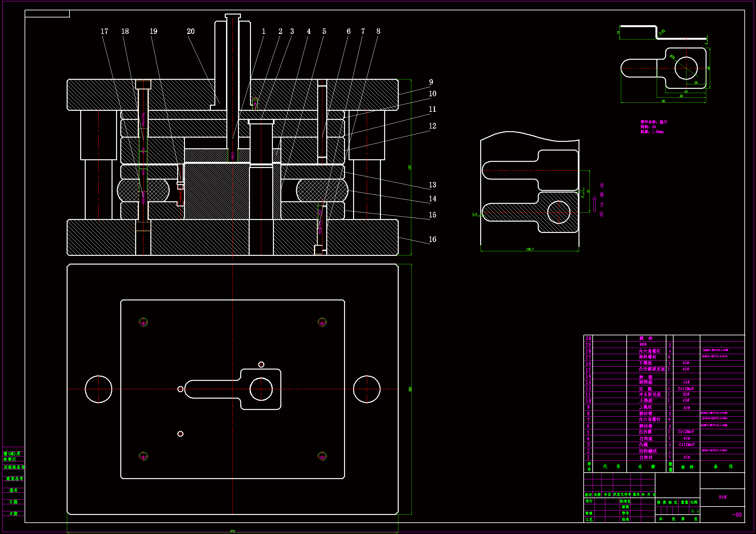Select the 109.7 strip width dimension

pos(529,249)
